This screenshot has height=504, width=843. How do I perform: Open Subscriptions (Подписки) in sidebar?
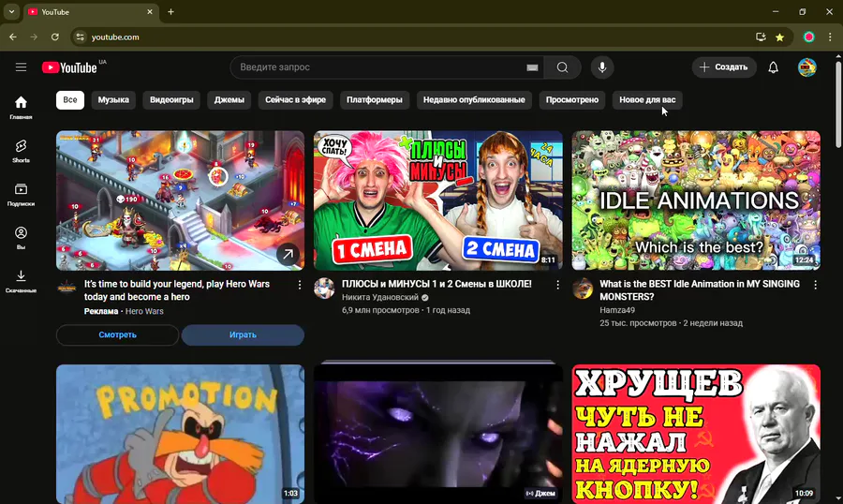[21, 195]
